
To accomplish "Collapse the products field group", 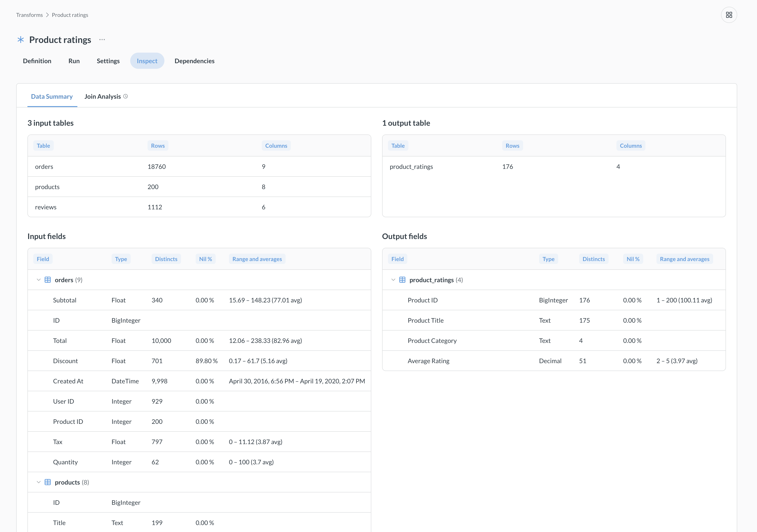I will click(x=39, y=482).
